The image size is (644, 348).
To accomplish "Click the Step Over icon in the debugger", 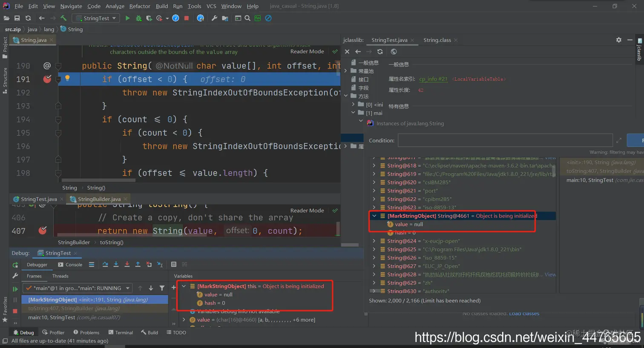I will click(105, 265).
